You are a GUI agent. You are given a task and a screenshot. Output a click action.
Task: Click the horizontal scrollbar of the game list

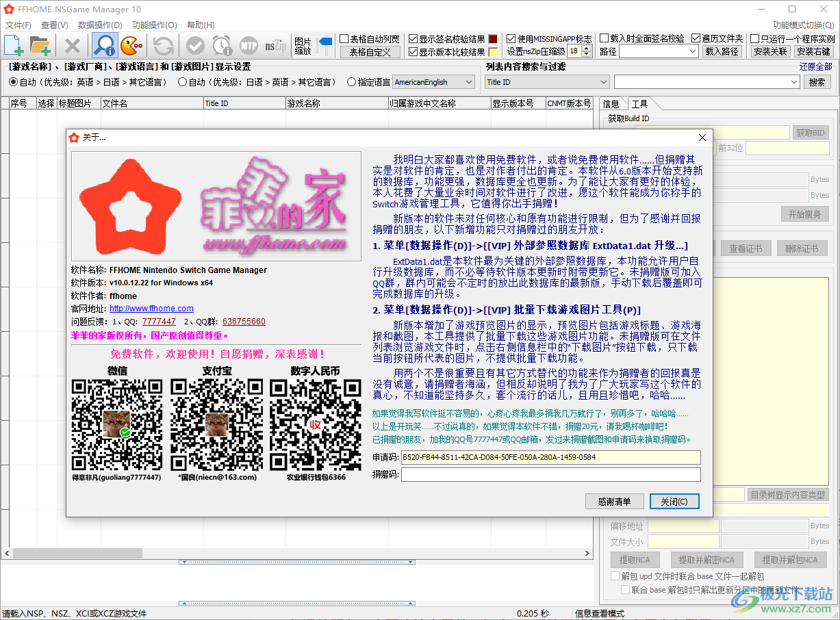296,553
